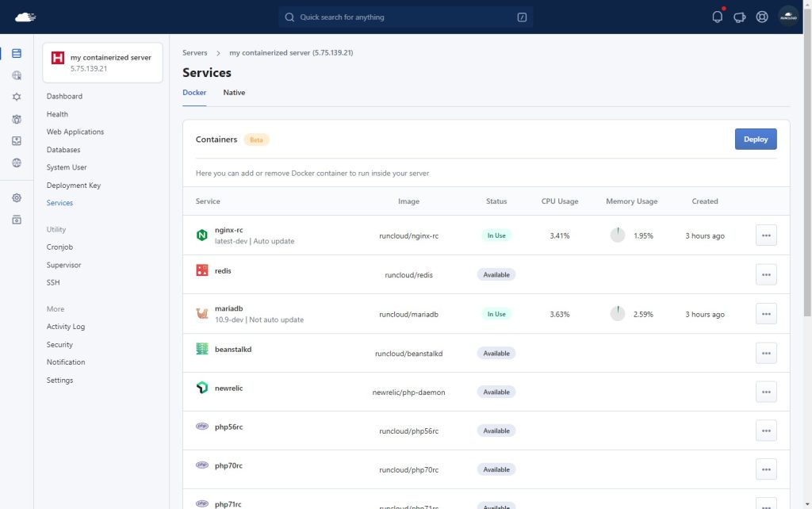Open php56rc row actions menu
Viewport: 812px width, 509px height.
(x=766, y=431)
